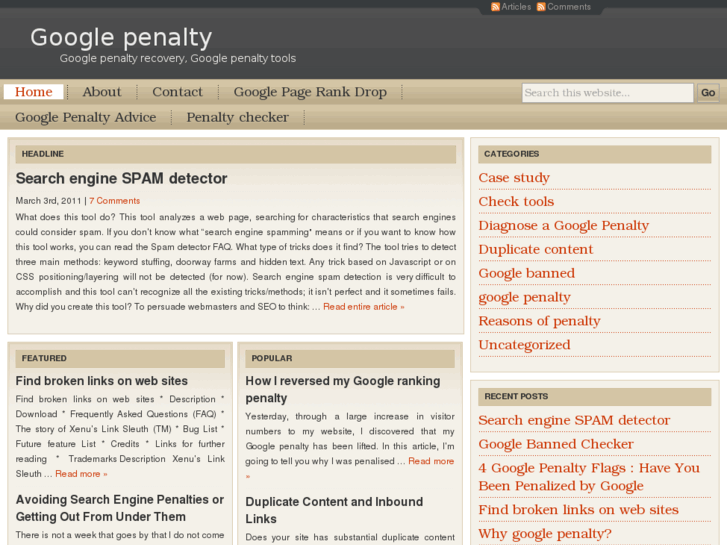727x545 pixels.
Task: Open recent post Why google penalty?
Action: click(x=545, y=534)
